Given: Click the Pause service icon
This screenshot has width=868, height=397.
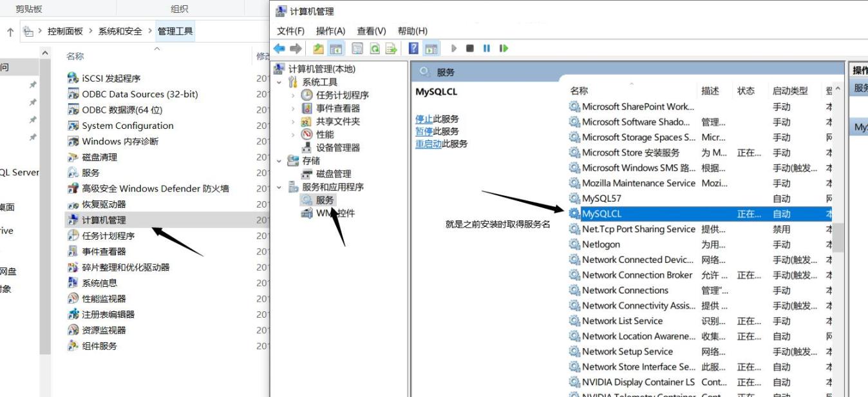Looking at the screenshot, I should 487,48.
